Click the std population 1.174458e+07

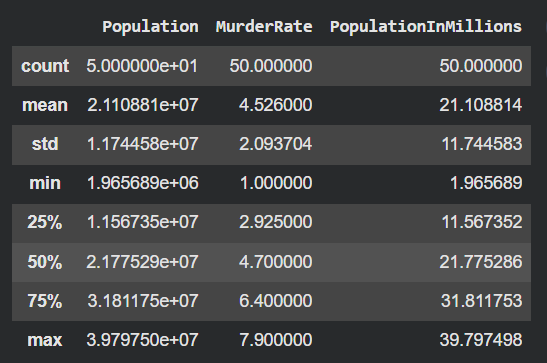coord(143,144)
